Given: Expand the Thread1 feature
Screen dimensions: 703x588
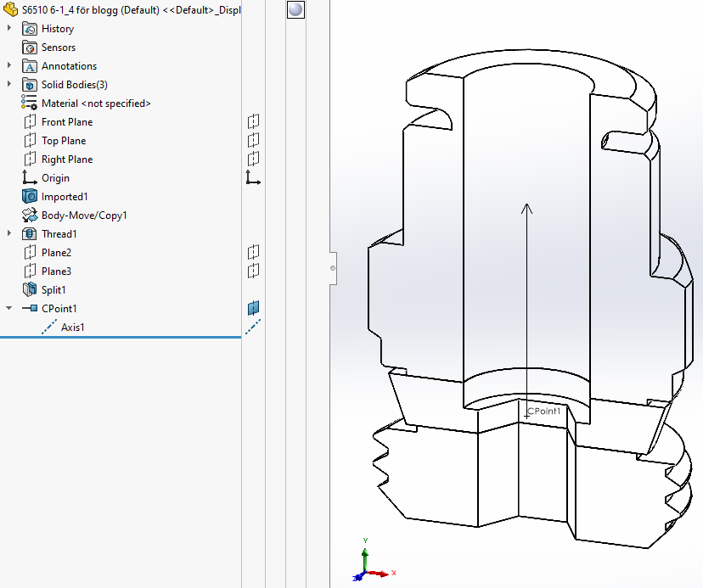Looking at the screenshot, I should [9, 234].
